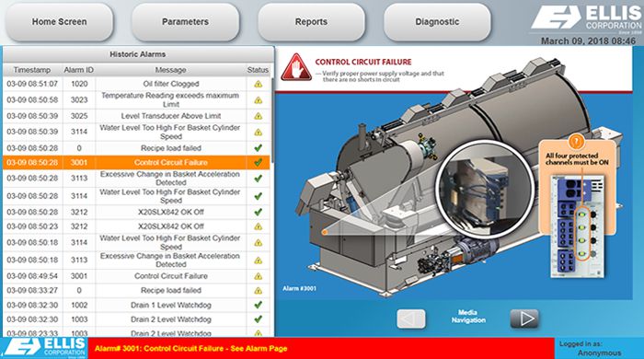Screen dimensions: 644x359
Task: Open the Reports page
Action: (x=311, y=22)
